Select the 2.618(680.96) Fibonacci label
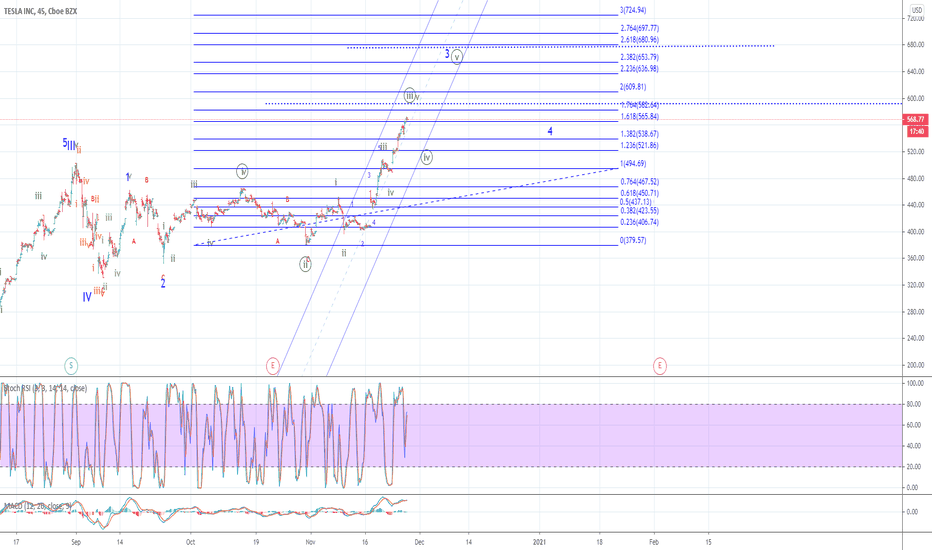Image resolution: width=932 pixels, height=550 pixels. click(x=640, y=40)
